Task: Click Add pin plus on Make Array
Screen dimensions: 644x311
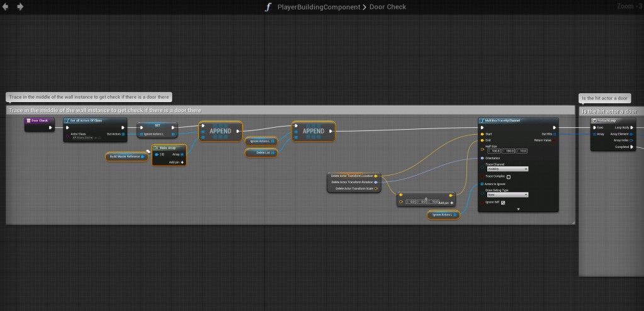Action: pos(183,162)
